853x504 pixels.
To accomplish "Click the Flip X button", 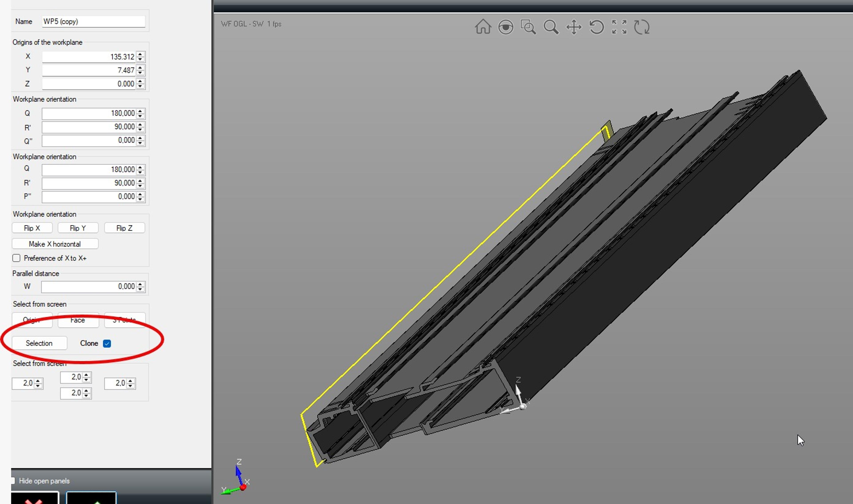I will coord(32,228).
